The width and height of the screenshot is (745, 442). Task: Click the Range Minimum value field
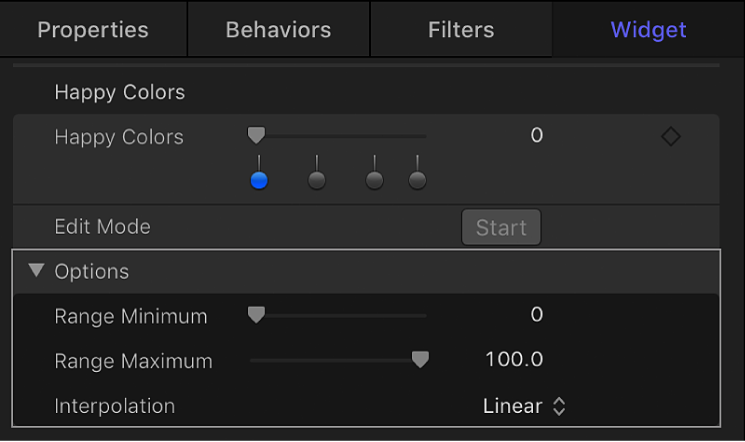pos(536,315)
